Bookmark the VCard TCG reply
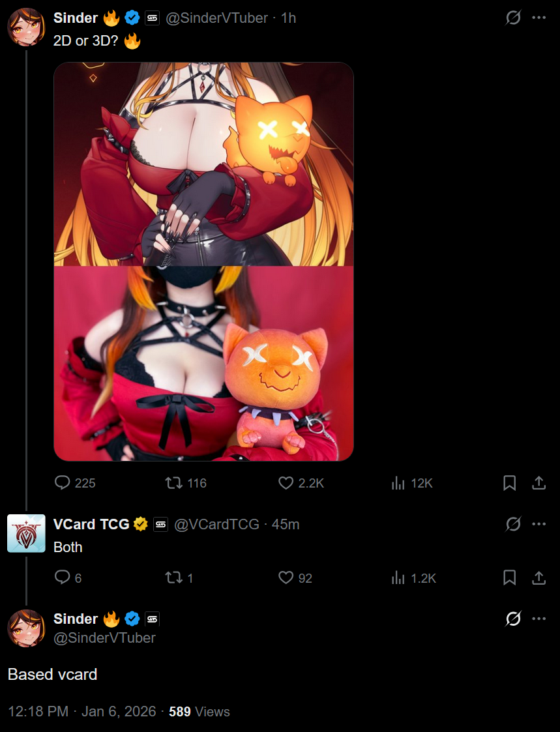The image size is (560, 732). [x=510, y=578]
